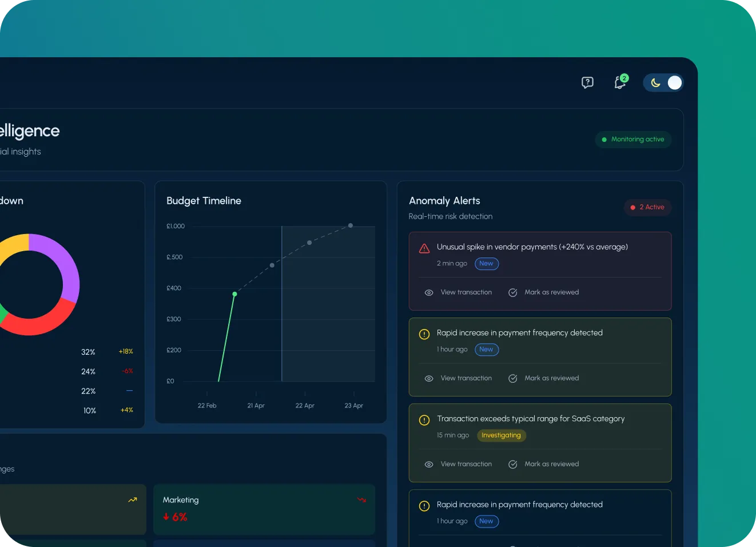Image resolution: width=756 pixels, height=547 pixels.
Task: Click the 21 Apr axis label
Action: [x=256, y=406]
